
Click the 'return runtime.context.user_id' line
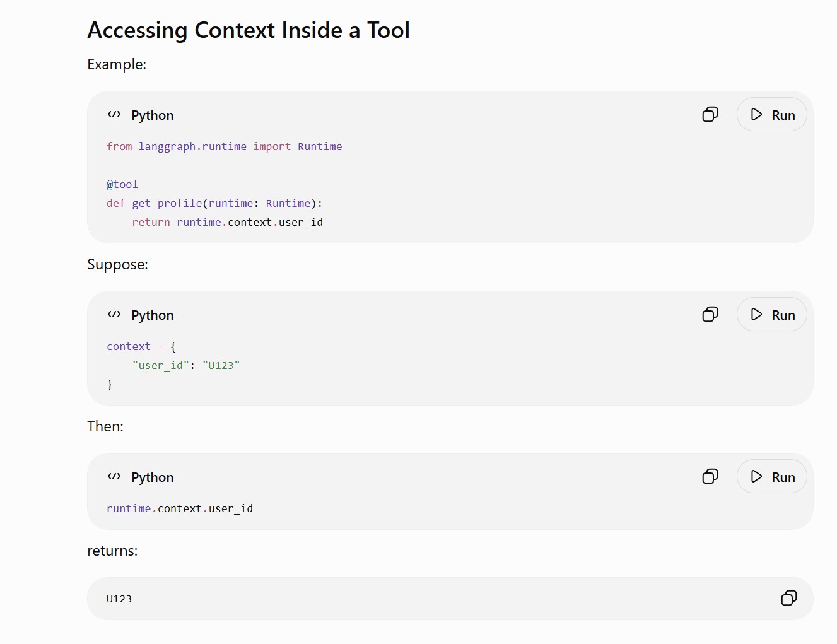tap(228, 222)
